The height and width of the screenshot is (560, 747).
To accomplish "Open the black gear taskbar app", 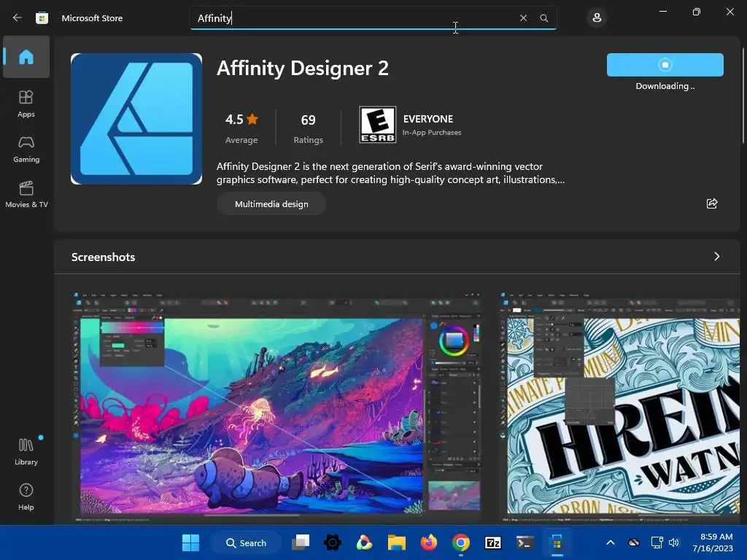I will click(333, 542).
